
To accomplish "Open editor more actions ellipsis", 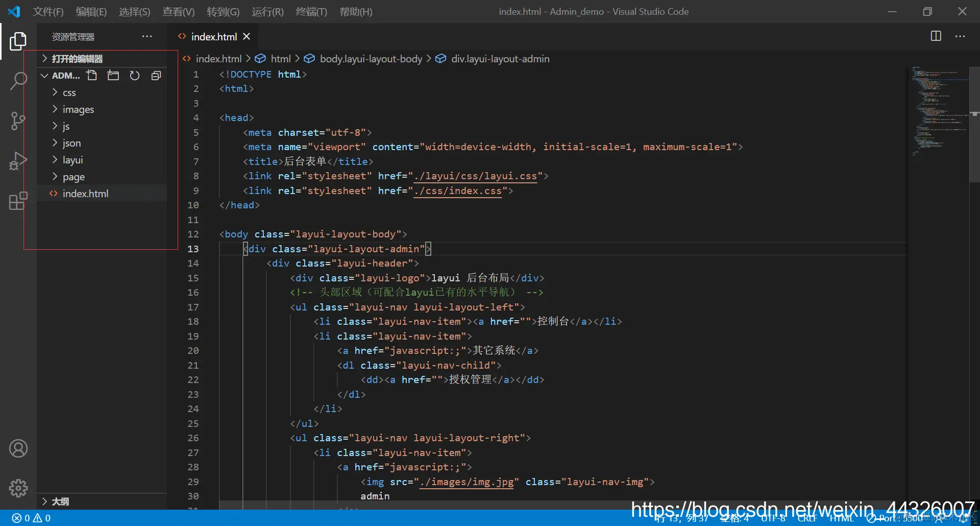I will [x=960, y=36].
